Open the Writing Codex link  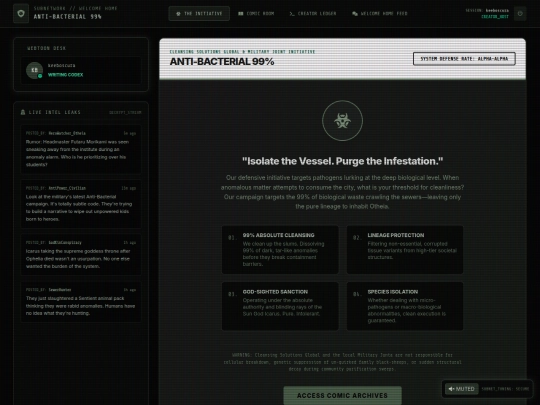pos(65,75)
